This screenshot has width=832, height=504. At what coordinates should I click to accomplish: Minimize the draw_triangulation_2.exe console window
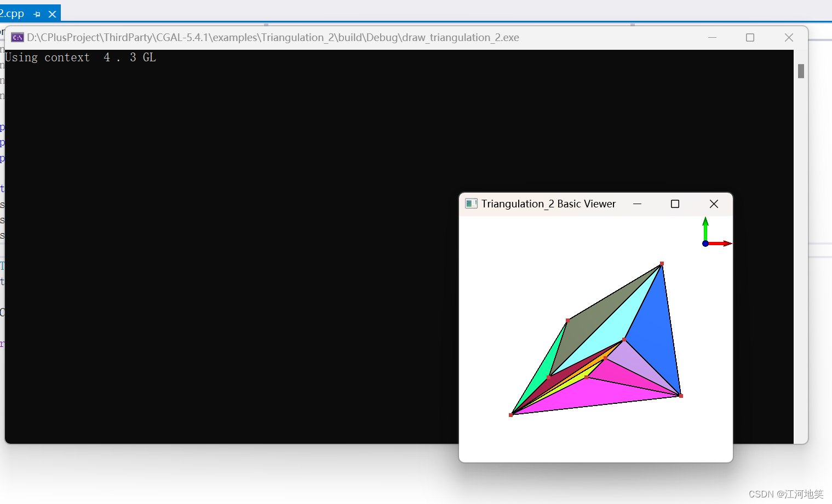pos(712,37)
